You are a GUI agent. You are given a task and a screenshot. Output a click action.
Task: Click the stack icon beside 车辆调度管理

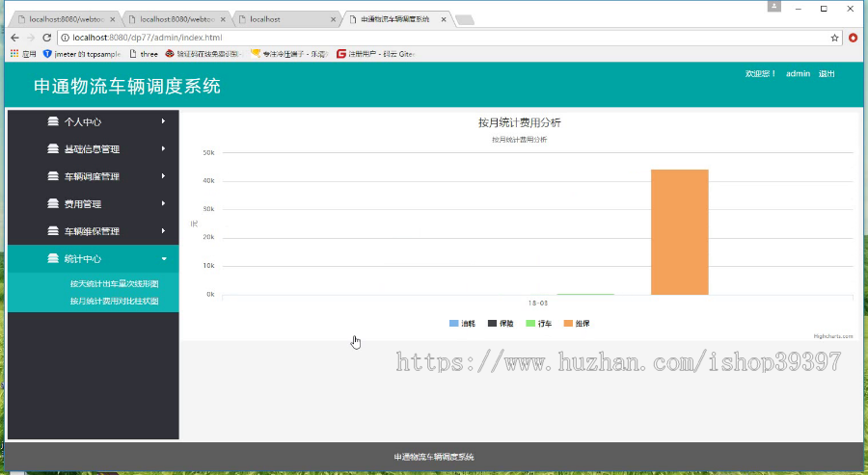pyautogui.click(x=53, y=176)
